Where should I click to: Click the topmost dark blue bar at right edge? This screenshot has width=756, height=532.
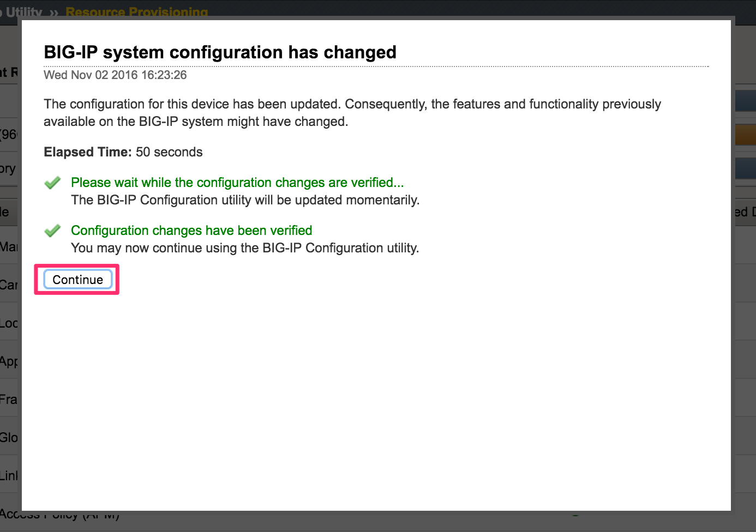[746, 101]
